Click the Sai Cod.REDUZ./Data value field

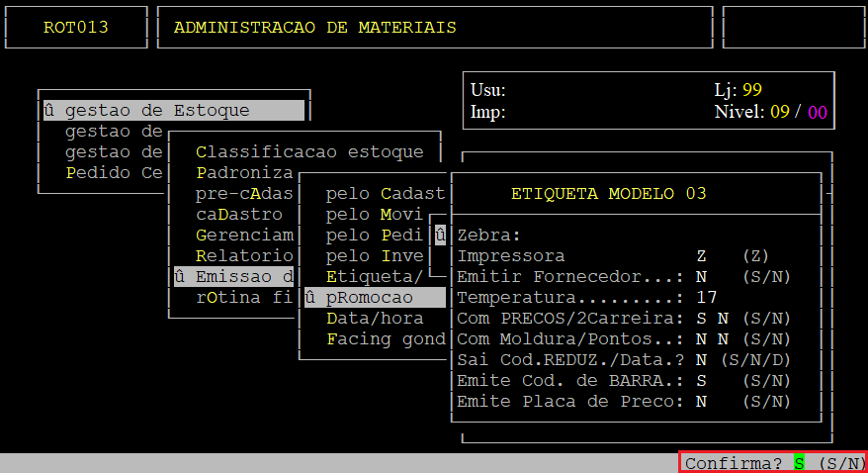701,359
